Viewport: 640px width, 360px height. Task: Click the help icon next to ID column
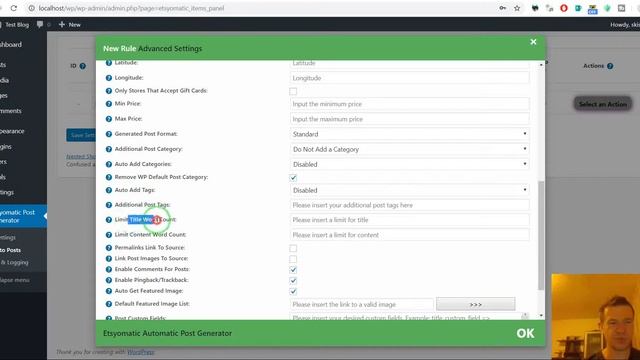pyautogui.click(x=83, y=66)
